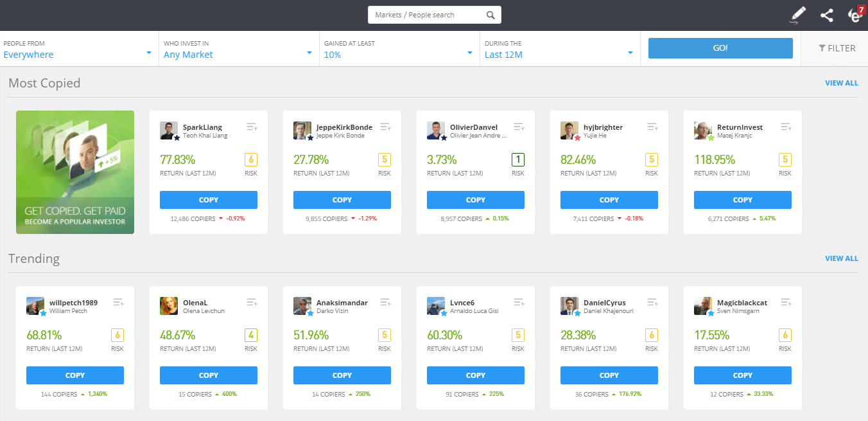This screenshot has height=421, width=868.
Task: Open Gained At Least 10% dropdown
Action: (399, 49)
